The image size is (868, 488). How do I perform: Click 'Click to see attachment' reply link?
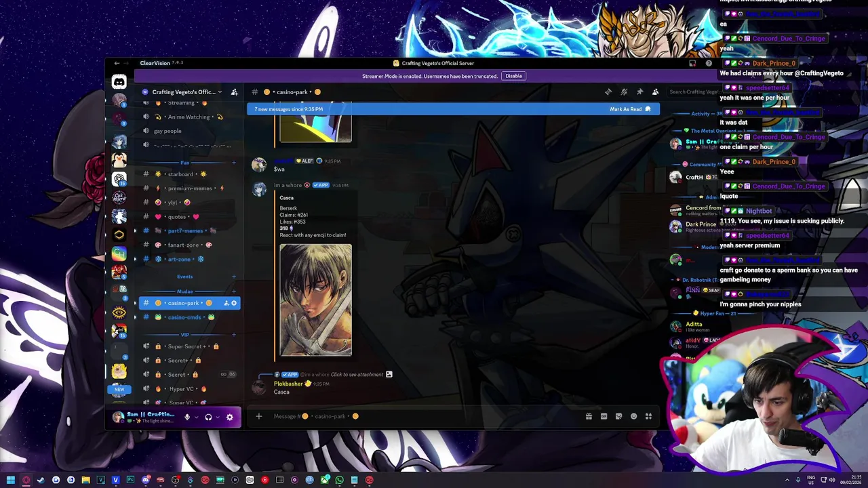[357, 374]
